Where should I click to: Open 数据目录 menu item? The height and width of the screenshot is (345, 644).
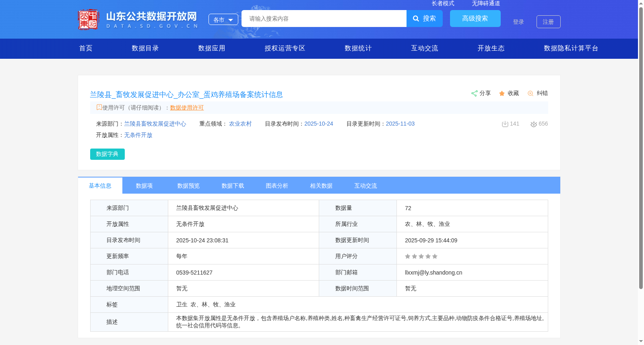point(145,48)
